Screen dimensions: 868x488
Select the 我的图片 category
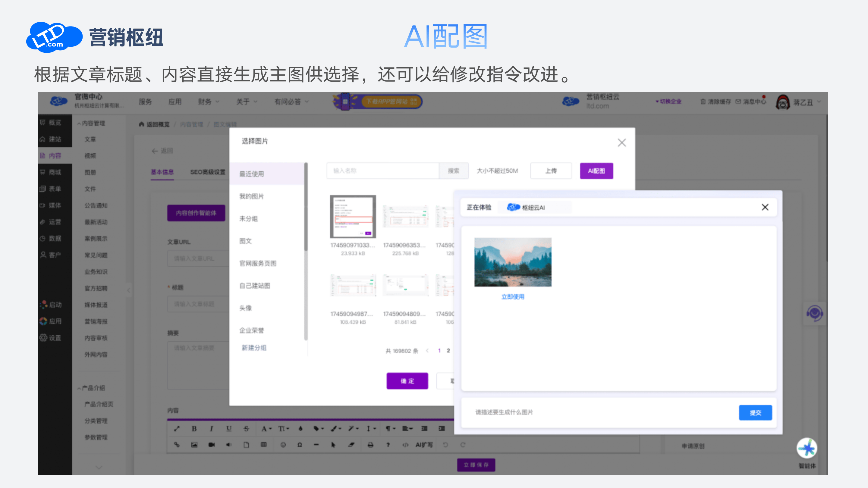click(x=251, y=196)
